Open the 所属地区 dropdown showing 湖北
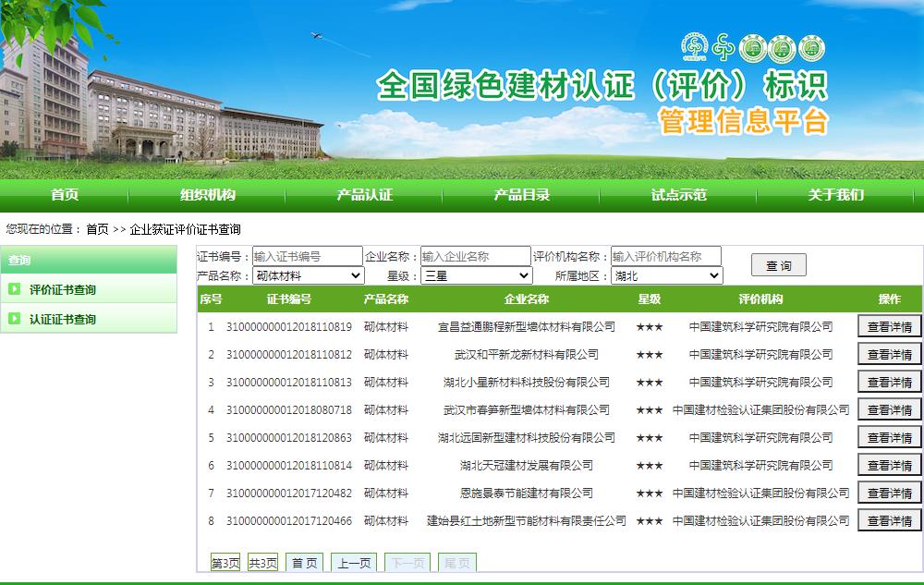 click(666, 275)
